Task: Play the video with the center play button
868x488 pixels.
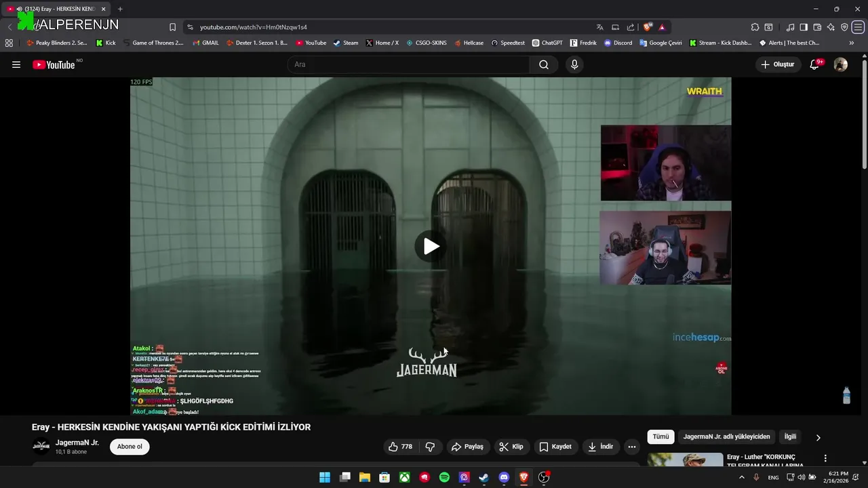Action: pyautogui.click(x=431, y=246)
